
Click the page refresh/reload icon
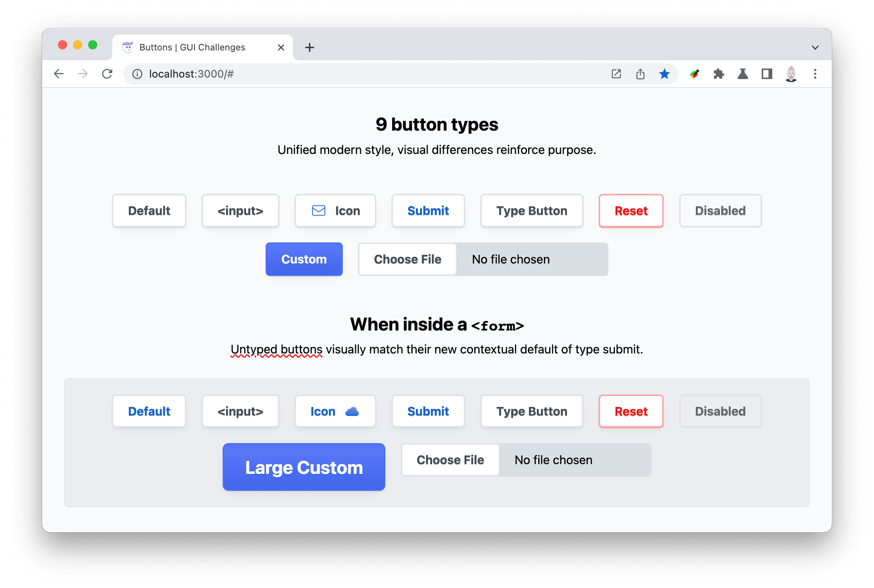pyautogui.click(x=106, y=74)
